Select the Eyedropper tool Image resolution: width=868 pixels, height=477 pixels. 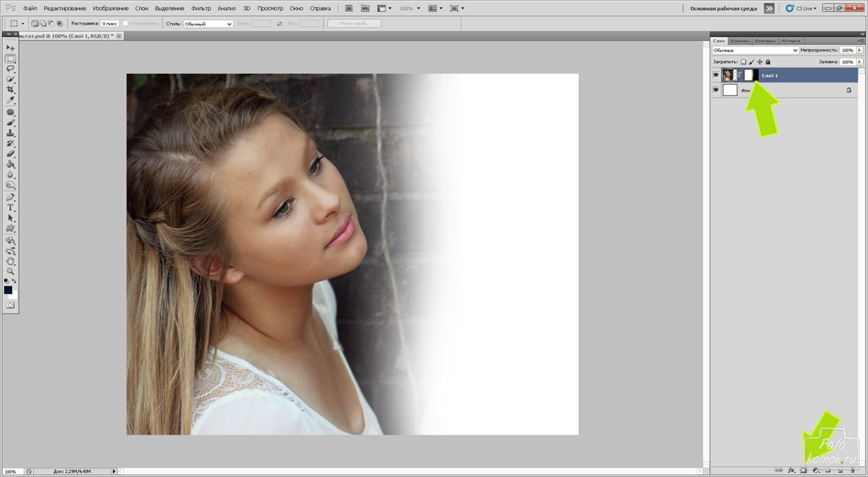11,100
